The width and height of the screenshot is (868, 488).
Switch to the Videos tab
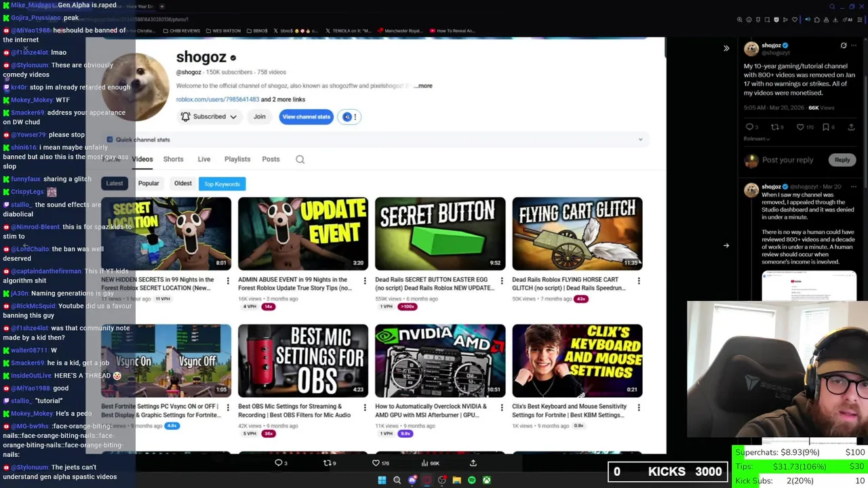point(142,159)
